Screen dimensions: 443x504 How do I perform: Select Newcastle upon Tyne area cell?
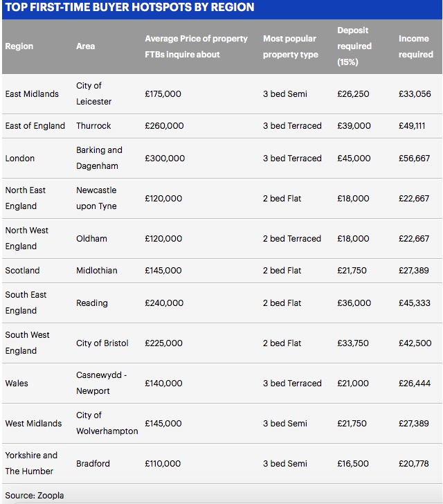pyautogui.click(x=96, y=198)
